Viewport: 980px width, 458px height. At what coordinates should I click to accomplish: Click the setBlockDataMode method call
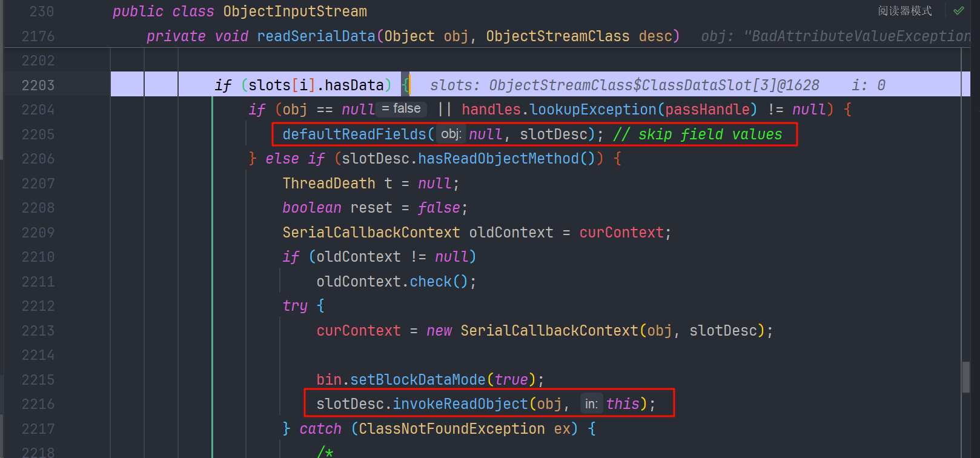pyautogui.click(x=418, y=380)
